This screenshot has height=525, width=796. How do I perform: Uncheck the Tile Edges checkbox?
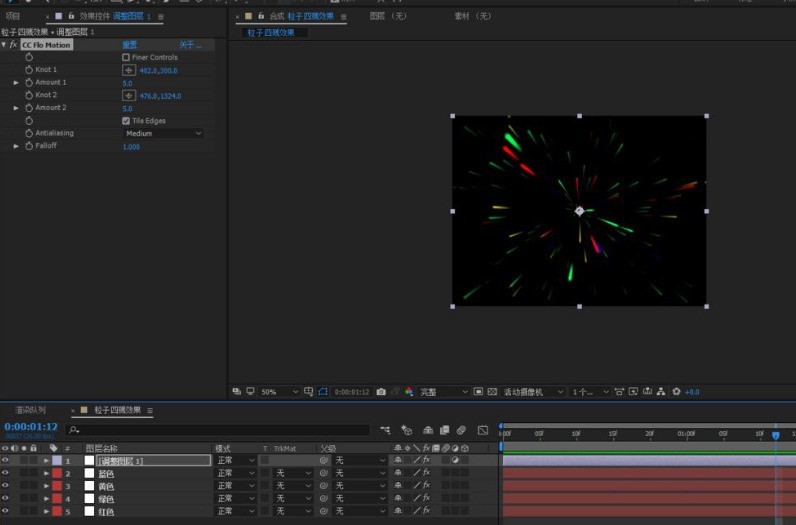point(126,121)
